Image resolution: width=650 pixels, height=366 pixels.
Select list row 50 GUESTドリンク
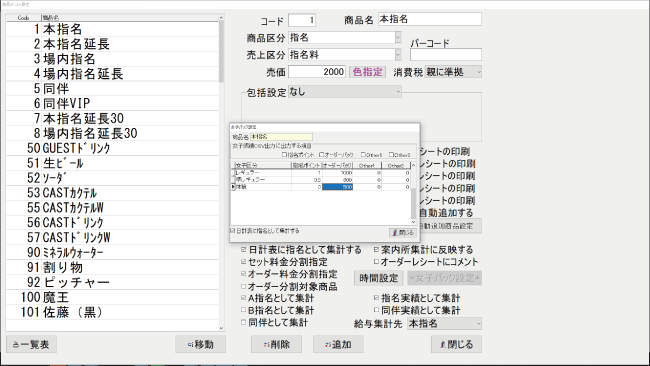[x=112, y=148]
